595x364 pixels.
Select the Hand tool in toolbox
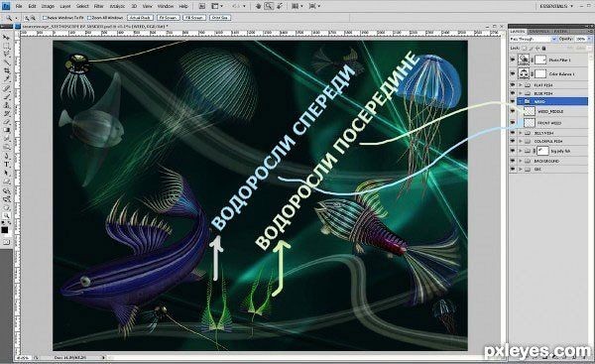6,207
